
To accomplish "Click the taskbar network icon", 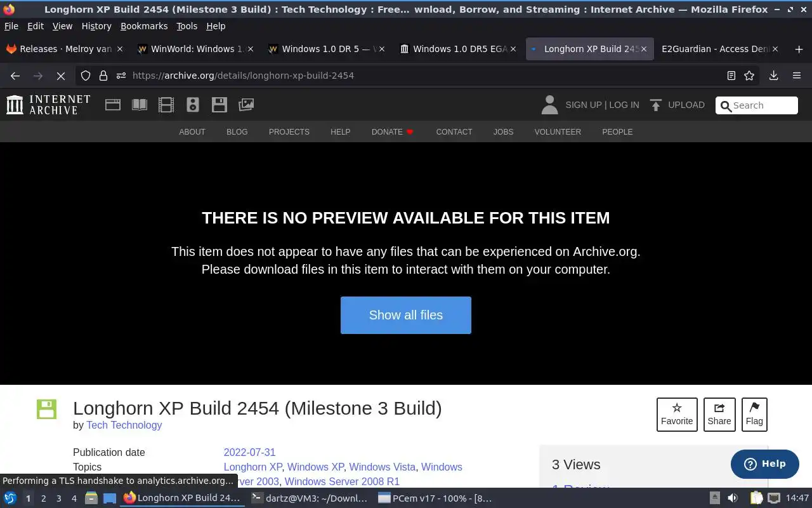I will click(775, 498).
